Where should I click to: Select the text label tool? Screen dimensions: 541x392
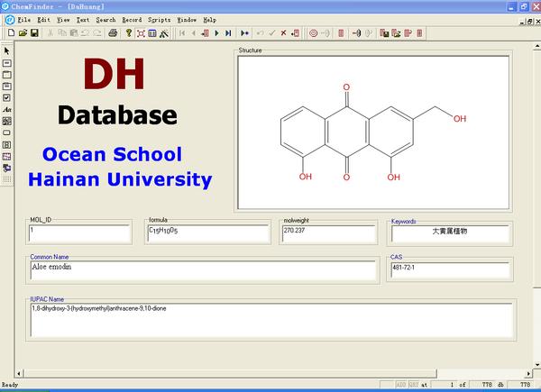click(x=7, y=110)
